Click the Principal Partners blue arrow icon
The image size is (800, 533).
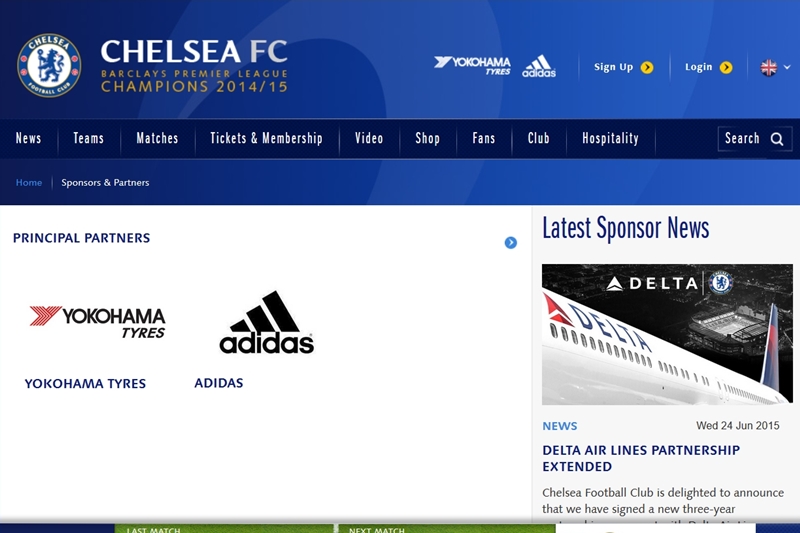coord(511,242)
